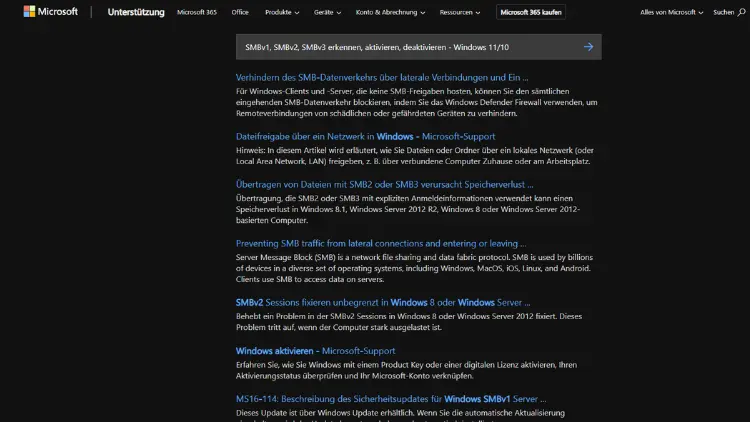Expand the Alles von Microsoft dropdown

pyautogui.click(x=672, y=12)
